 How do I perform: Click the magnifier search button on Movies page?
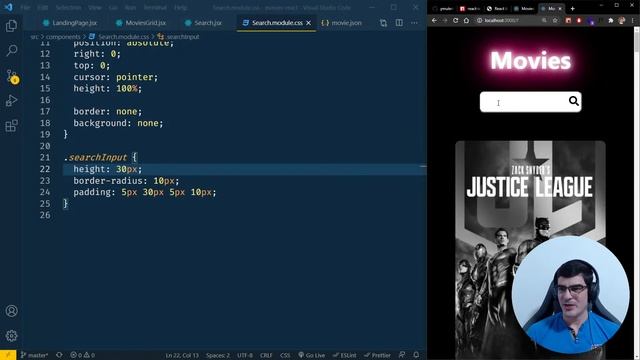(x=574, y=101)
